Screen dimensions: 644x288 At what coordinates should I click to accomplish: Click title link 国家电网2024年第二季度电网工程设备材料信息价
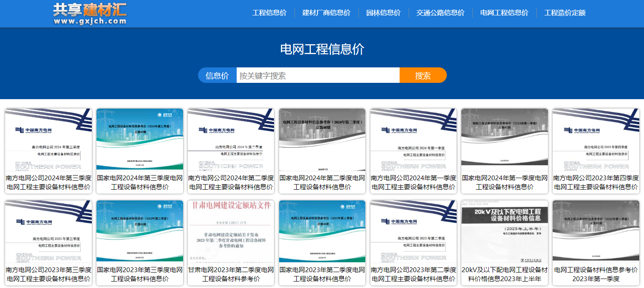[322, 182]
